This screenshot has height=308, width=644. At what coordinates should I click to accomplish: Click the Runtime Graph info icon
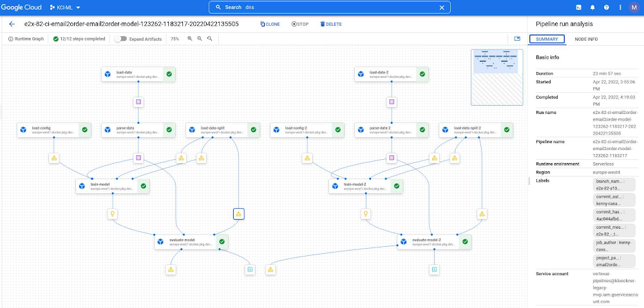click(11, 39)
